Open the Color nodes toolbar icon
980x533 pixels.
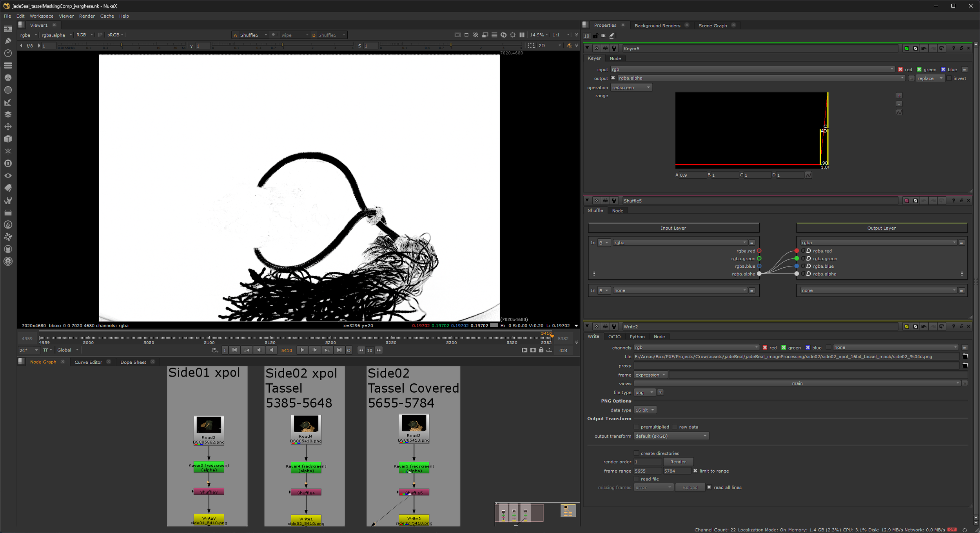click(8, 78)
